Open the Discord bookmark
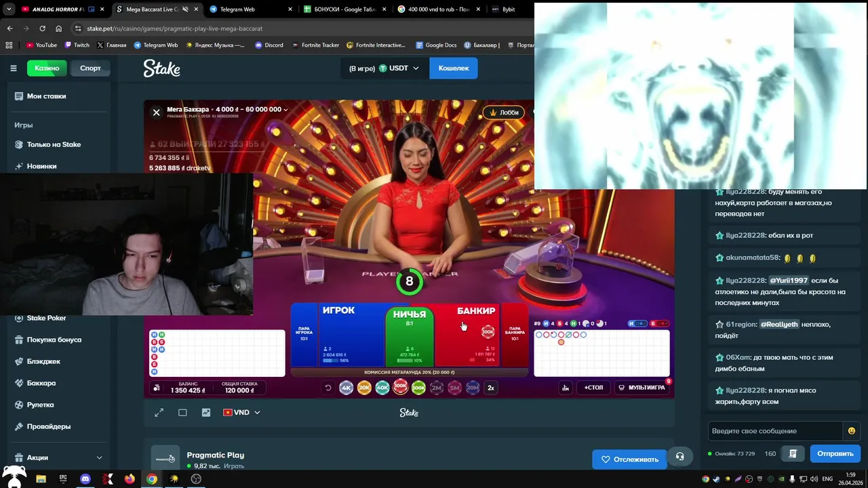This screenshot has height=488, width=868. click(269, 45)
